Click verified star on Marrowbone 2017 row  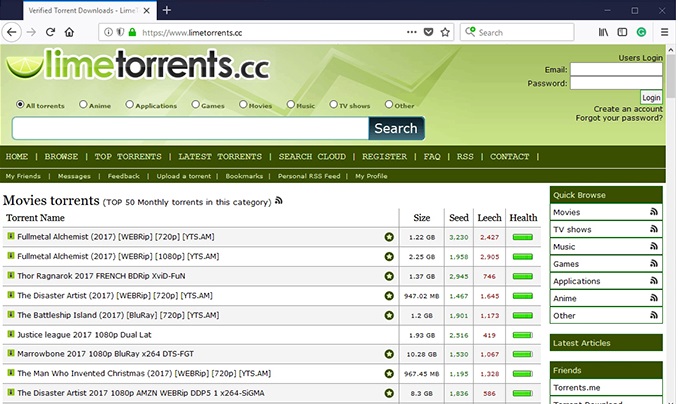point(389,354)
